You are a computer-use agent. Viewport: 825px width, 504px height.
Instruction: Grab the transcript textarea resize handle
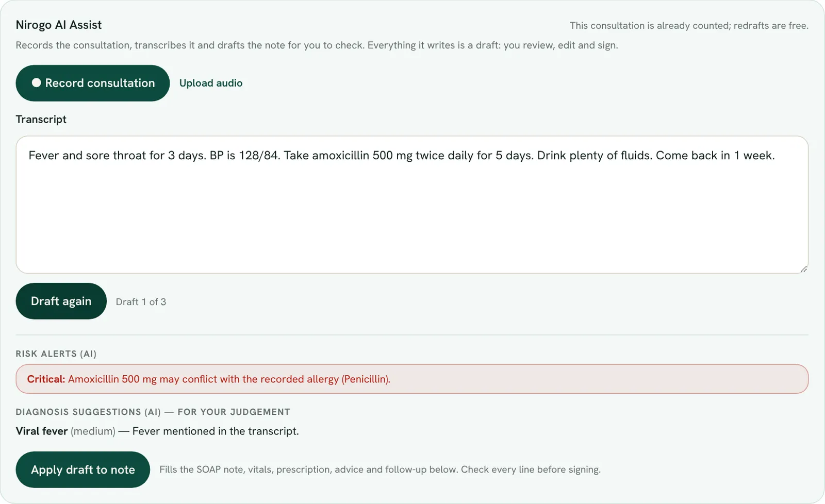(804, 269)
